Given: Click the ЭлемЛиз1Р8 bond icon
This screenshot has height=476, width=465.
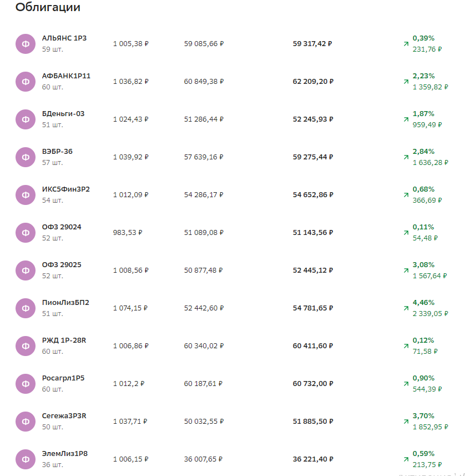Looking at the screenshot, I should 26,459.
